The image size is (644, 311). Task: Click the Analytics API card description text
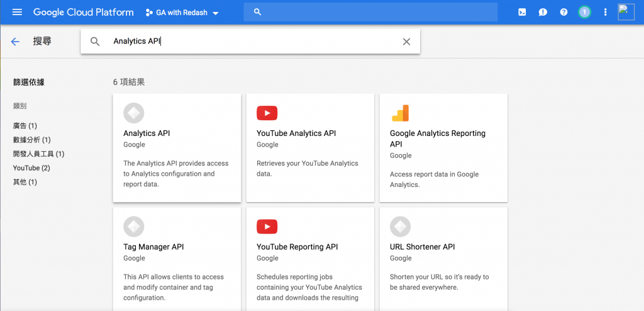(176, 174)
